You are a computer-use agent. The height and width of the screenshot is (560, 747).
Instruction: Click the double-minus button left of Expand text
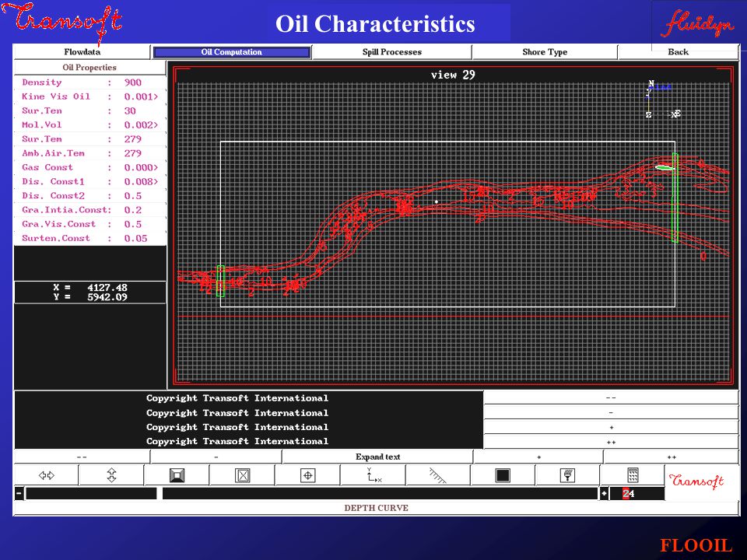82,457
